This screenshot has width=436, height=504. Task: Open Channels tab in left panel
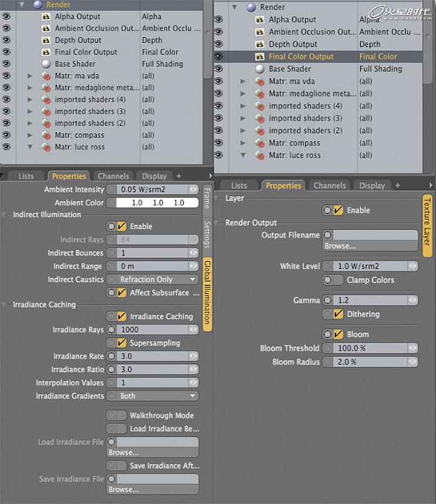[113, 176]
